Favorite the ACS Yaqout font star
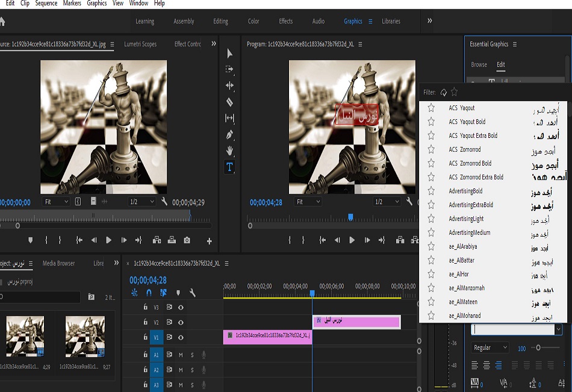 click(431, 108)
